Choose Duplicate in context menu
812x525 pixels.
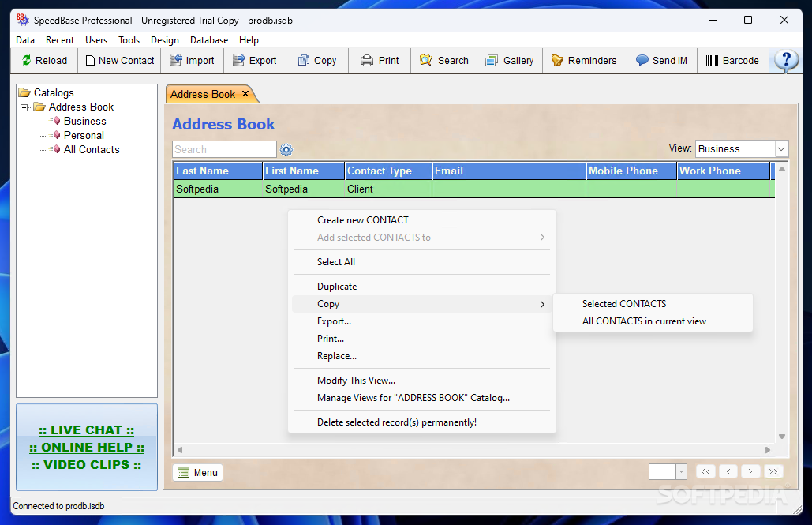point(421,287)
